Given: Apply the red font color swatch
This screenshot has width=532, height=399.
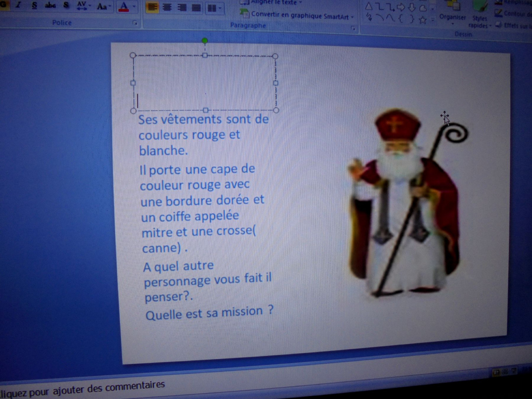Looking at the screenshot, I should pyautogui.click(x=124, y=7).
